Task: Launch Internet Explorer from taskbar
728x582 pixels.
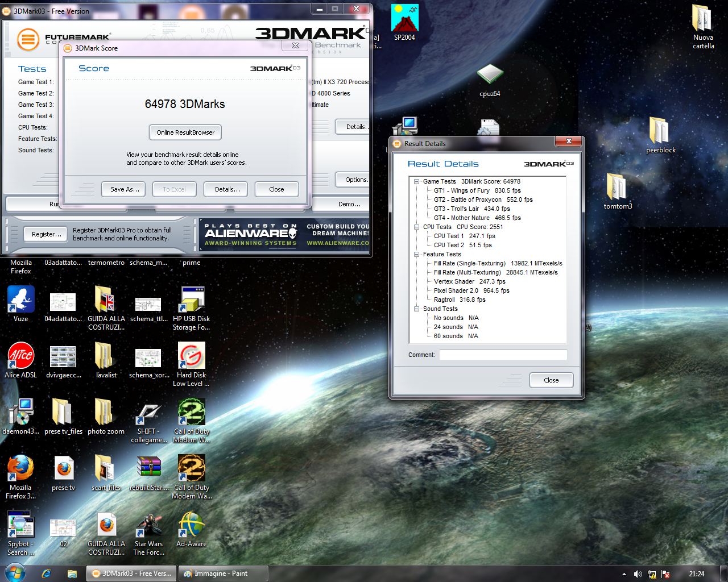Action: pyautogui.click(x=46, y=574)
